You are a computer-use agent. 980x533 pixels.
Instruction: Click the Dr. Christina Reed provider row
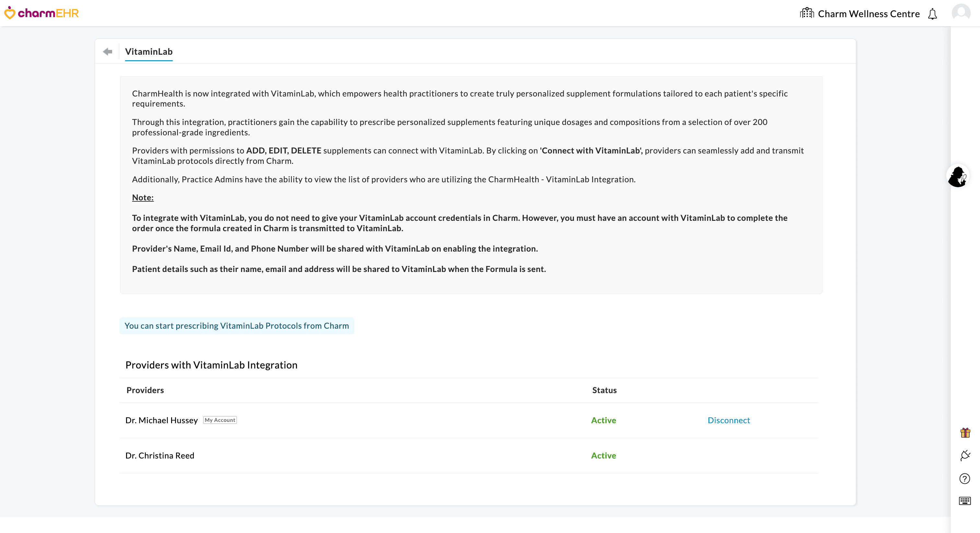pyautogui.click(x=160, y=455)
